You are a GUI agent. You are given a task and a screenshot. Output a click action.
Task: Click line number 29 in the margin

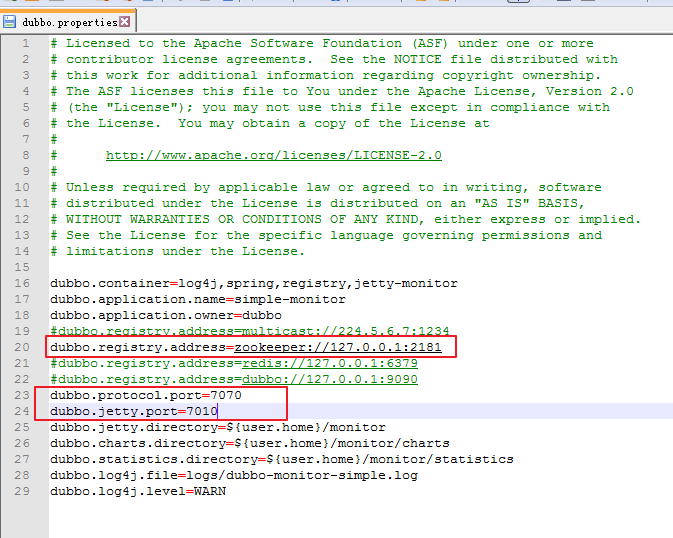pyautogui.click(x=22, y=491)
